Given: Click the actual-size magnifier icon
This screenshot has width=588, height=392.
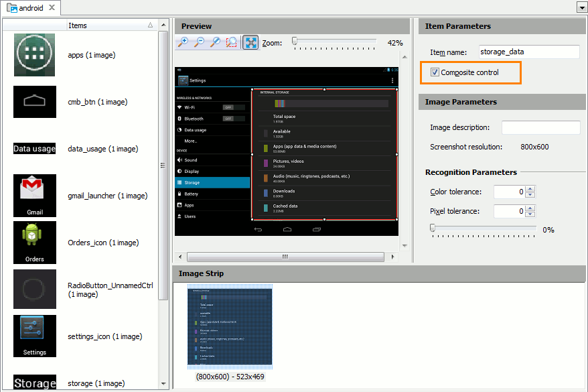Looking at the screenshot, I should [x=215, y=42].
